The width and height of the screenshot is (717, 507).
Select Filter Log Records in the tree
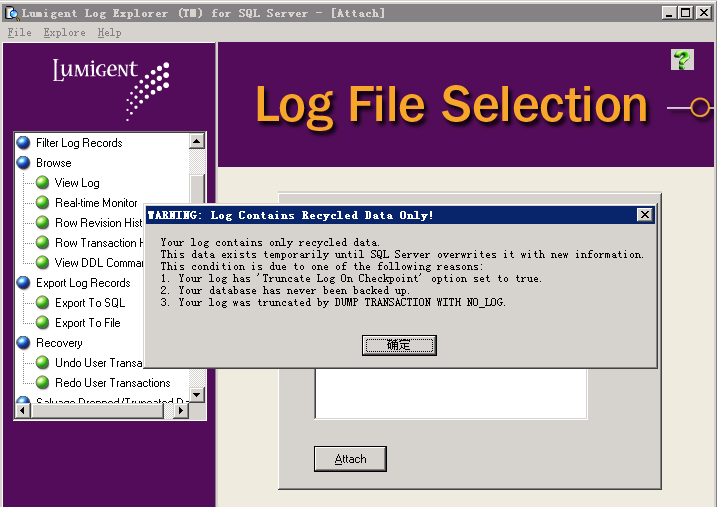79,143
